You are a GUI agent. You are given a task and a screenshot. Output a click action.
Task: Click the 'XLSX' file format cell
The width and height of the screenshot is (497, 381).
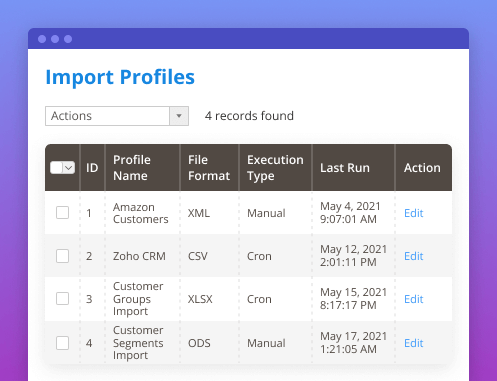point(200,299)
